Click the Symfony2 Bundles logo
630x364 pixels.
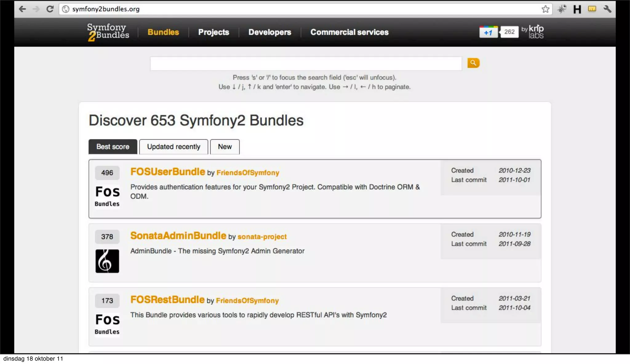click(x=108, y=32)
